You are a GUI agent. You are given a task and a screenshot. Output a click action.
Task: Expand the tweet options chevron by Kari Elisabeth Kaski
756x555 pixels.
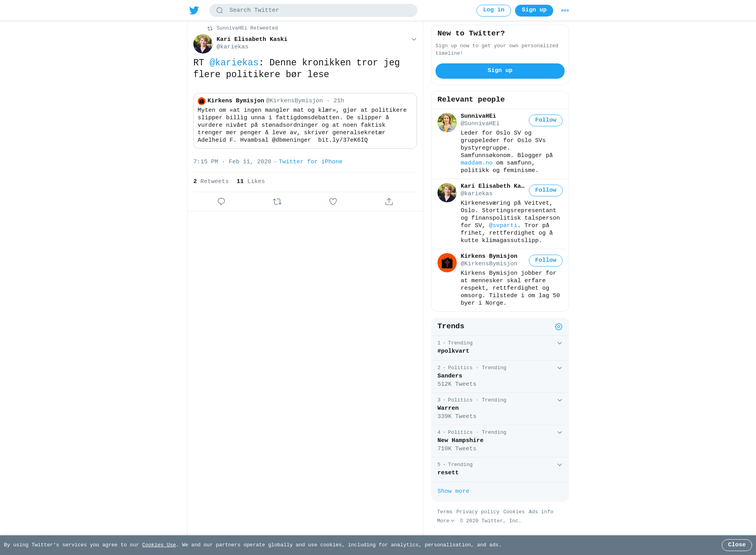[x=414, y=39]
